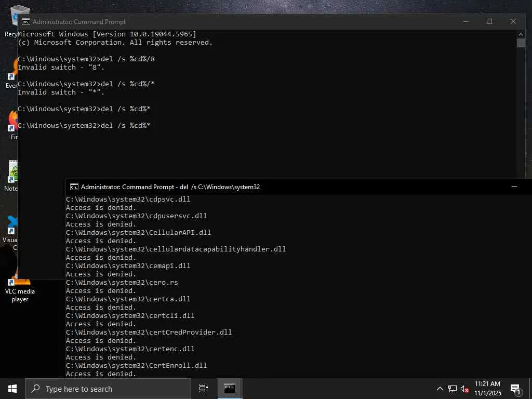Click the front title bar text 'del /s C:\Windows\system32'

click(x=220, y=187)
